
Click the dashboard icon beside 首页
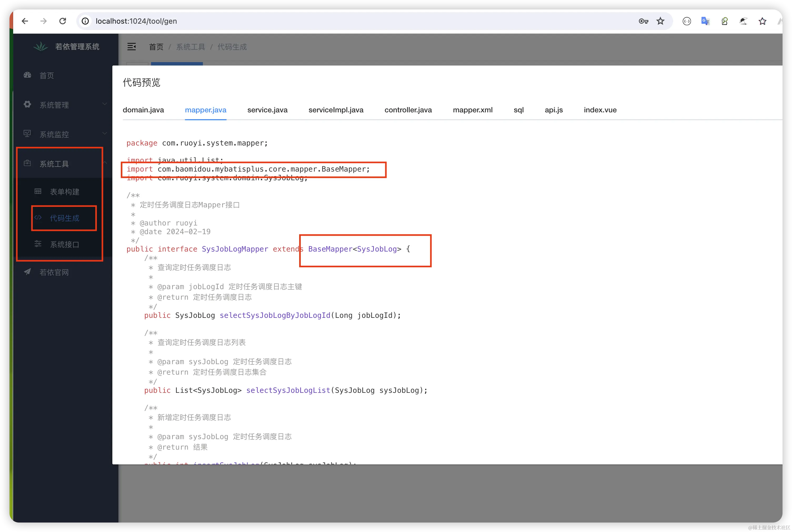click(x=27, y=75)
